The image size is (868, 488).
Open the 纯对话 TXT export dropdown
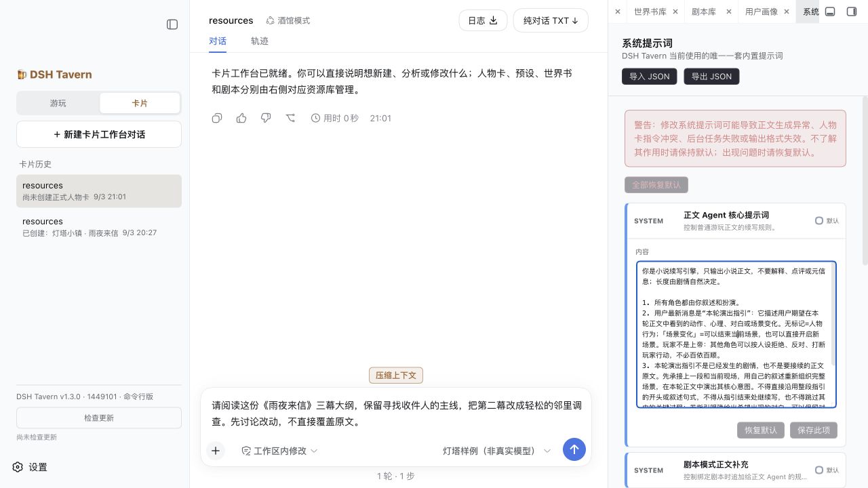(551, 20)
